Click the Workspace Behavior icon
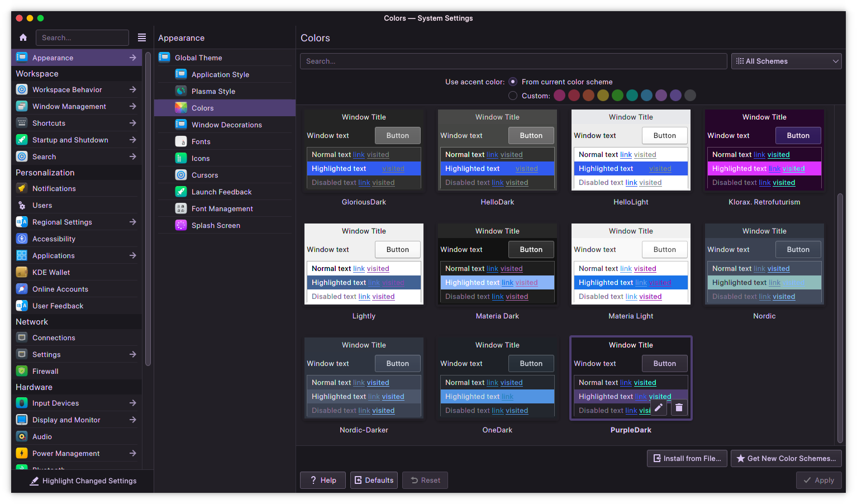Viewport: 857px width, 504px height. [x=22, y=89]
